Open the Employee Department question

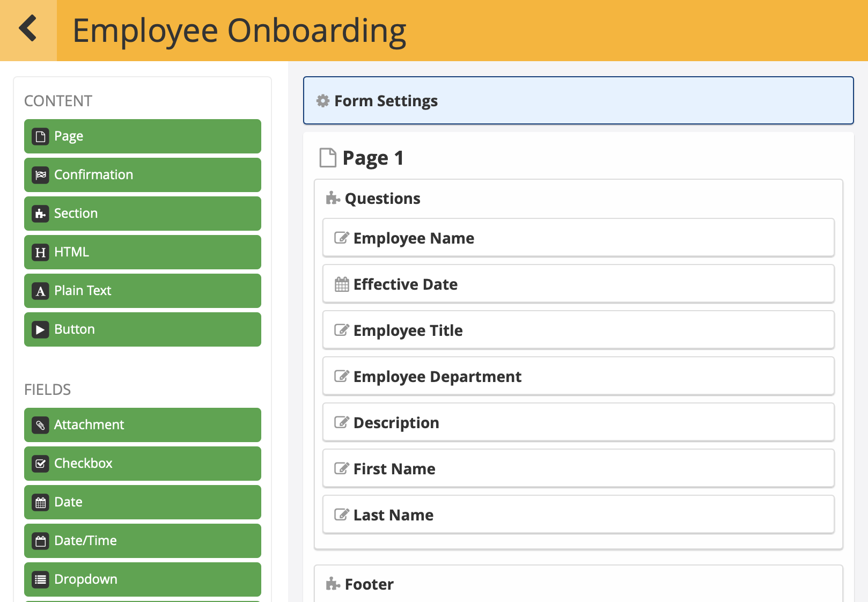click(578, 376)
